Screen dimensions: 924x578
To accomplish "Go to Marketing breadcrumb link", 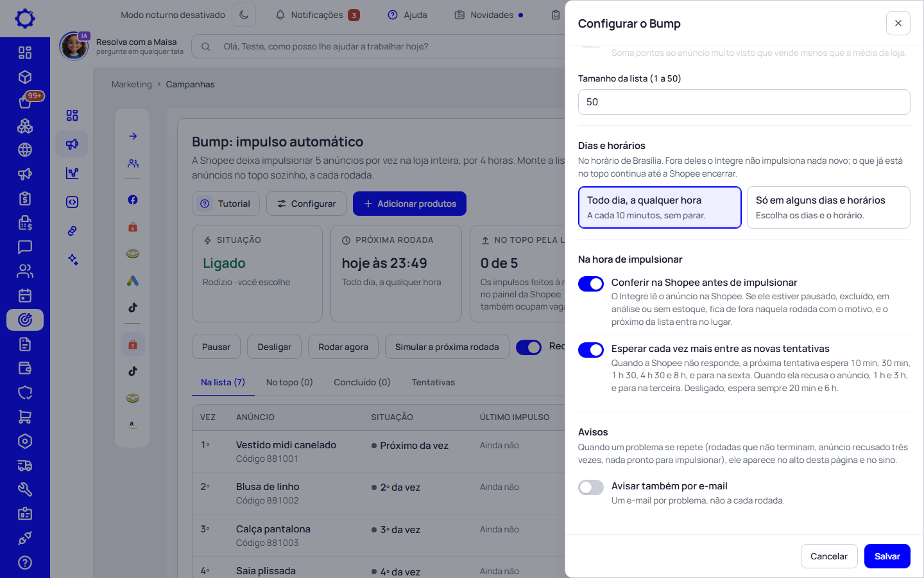I will (132, 84).
